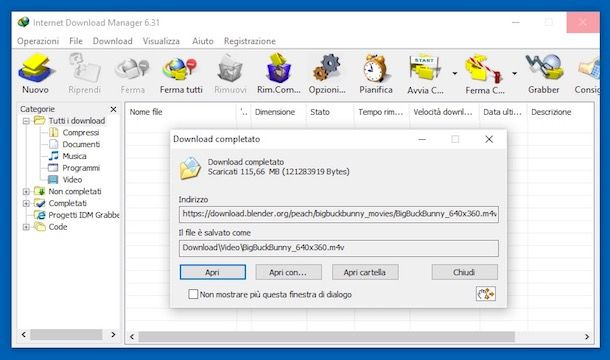Expand the Code tree node

coord(26,227)
